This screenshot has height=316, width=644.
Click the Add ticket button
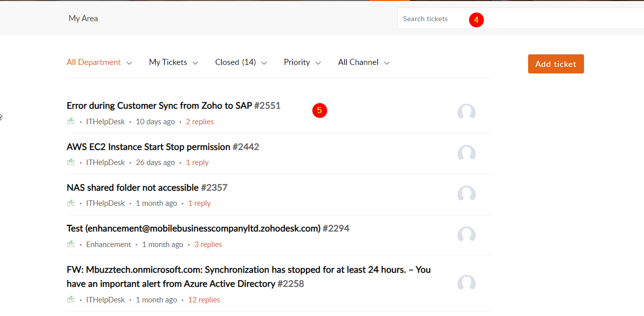click(x=556, y=64)
